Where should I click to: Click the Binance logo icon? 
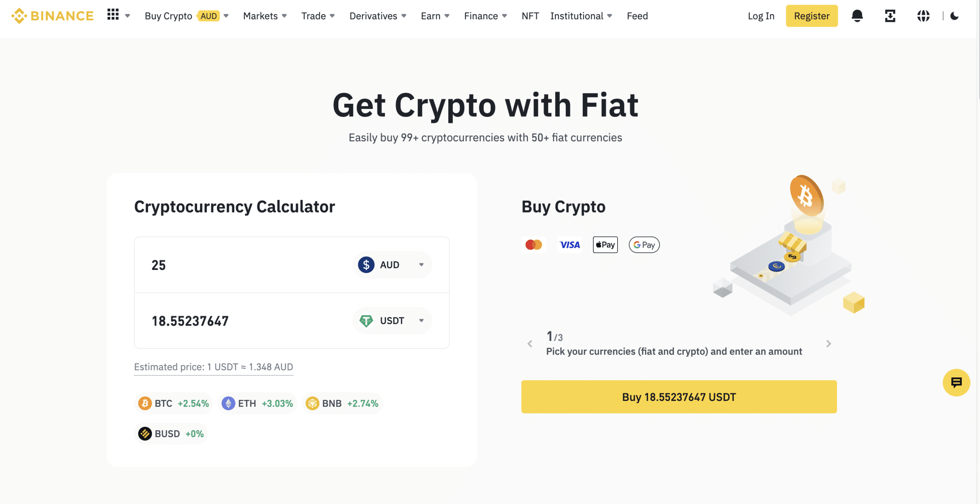click(x=19, y=15)
